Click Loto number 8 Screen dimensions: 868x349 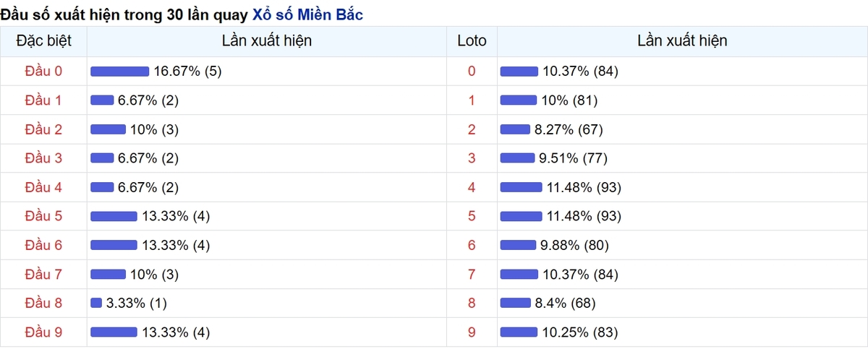[472, 303]
